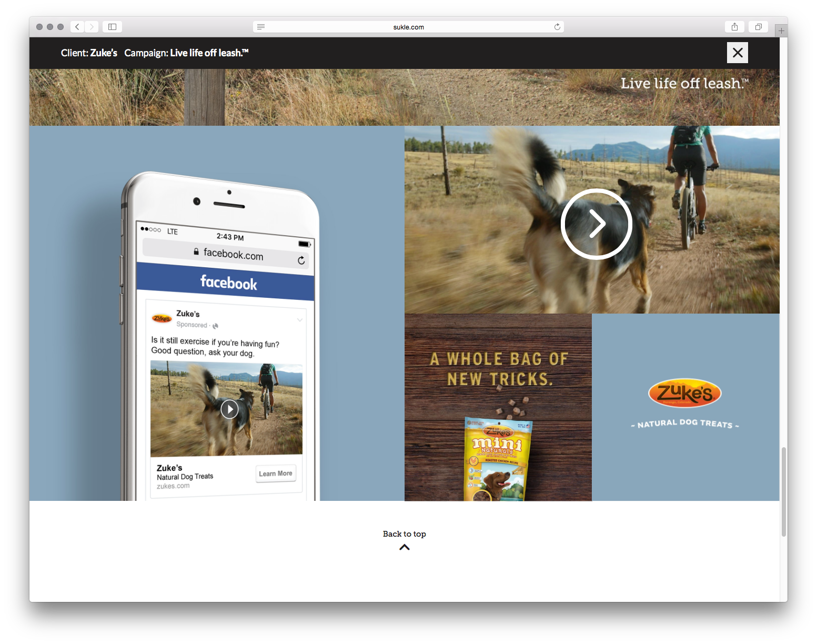Reload the sukle.com page
The image size is (817, 644).
(x=557, y=27)
